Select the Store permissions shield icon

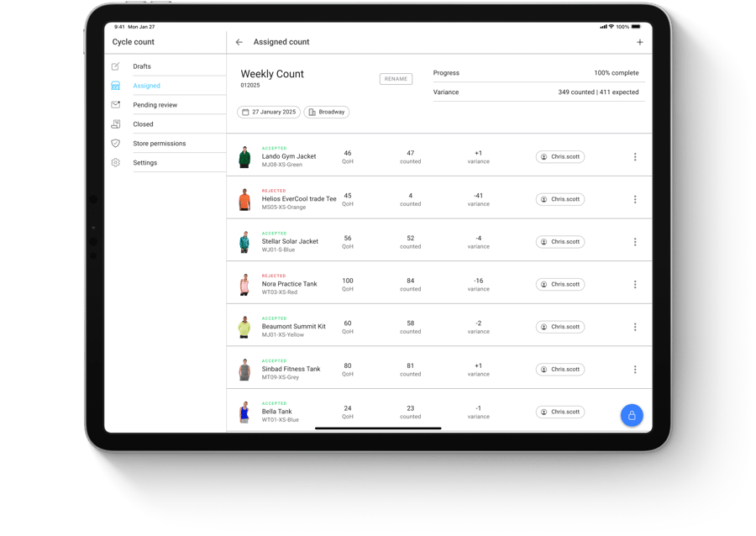(115, 143)
